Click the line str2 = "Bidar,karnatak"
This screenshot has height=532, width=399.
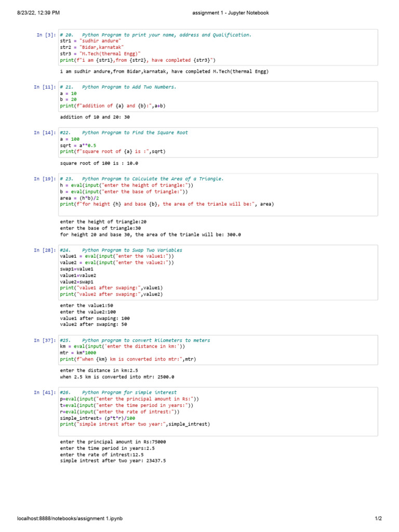pos(91,47)
